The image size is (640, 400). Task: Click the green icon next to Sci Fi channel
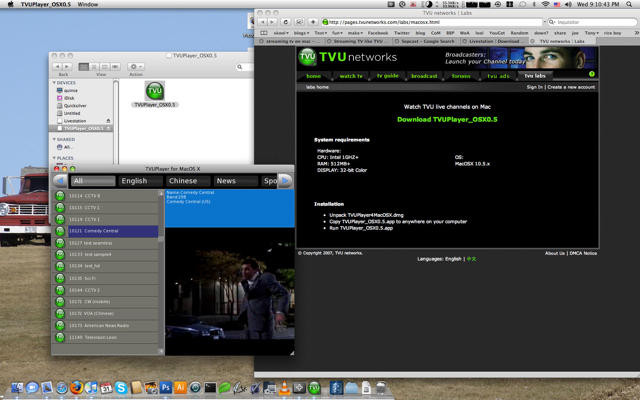coord(60,278)
